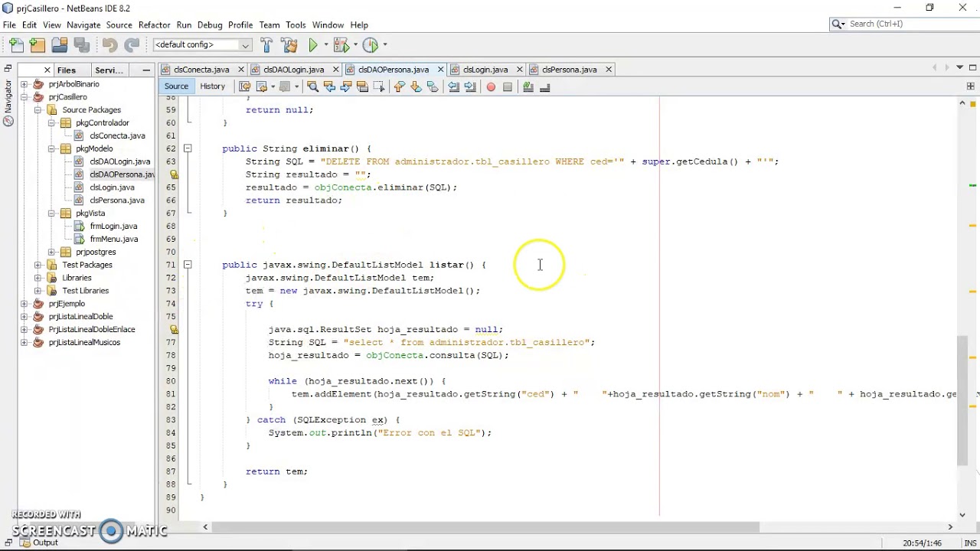Close the clsDAOPersona.java tab
Viewport: 980px width, 551px height.
click(x=442, y=70)
